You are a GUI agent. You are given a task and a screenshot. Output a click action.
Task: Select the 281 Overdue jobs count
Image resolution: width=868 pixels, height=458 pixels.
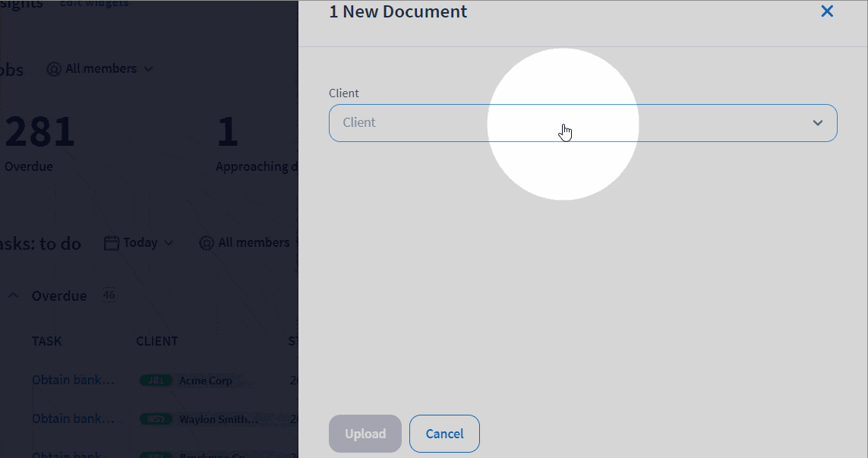click(x=39, y=133)
